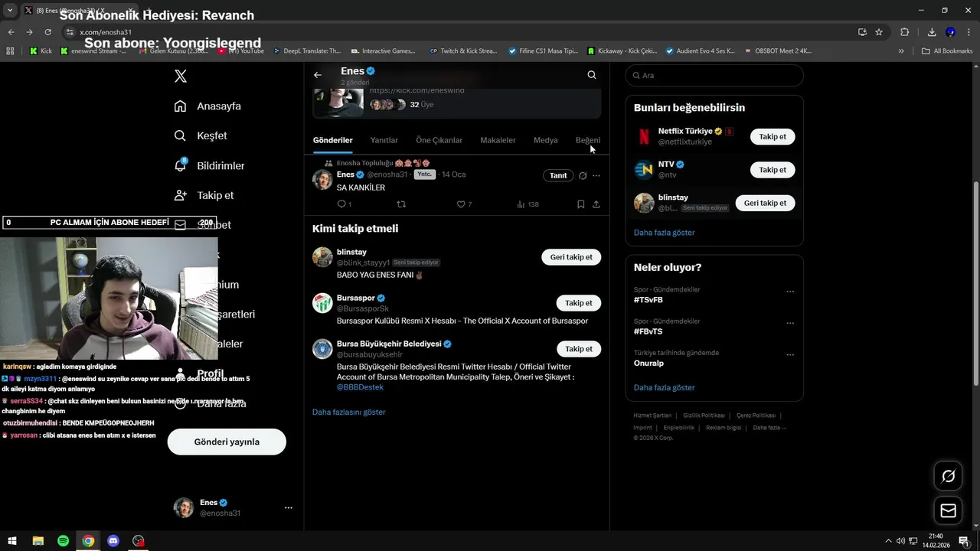Screen dimensions: 980x551
Task: Click the Grok icon on the post
Action: [x=583, y=175]
